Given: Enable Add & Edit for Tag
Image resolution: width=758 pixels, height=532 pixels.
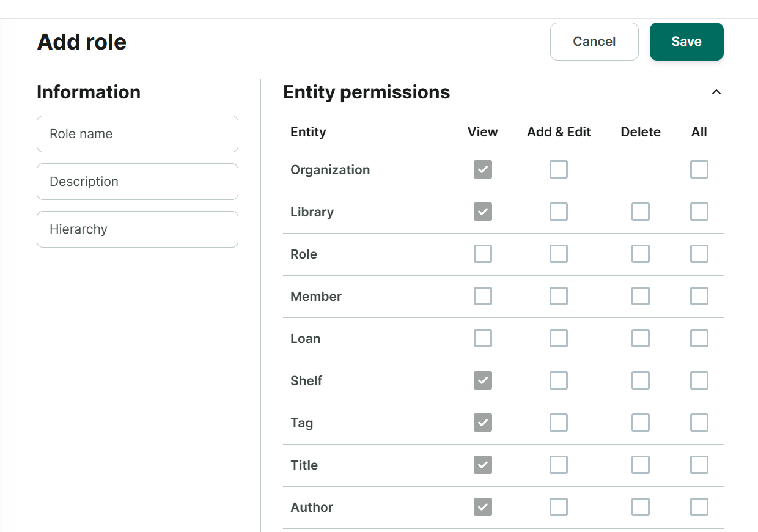Looking at the screenshot, I should [x=559, y=423].
